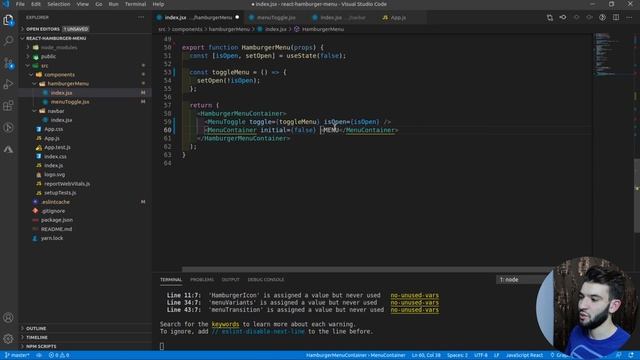Screen dimensions: 640x360
Task: Click the master branch indicator in status bar
Action: 17,355
